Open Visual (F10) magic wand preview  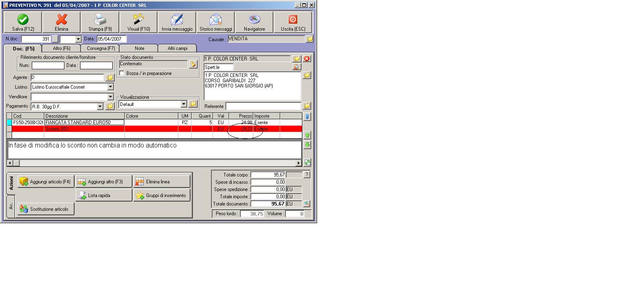138,22
